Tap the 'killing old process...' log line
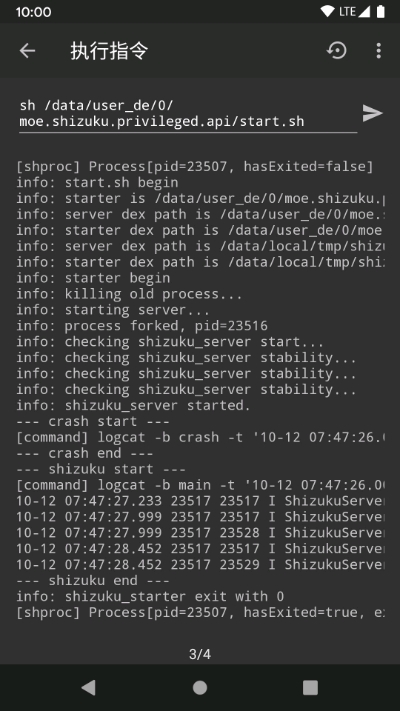 tap(129, 294)
